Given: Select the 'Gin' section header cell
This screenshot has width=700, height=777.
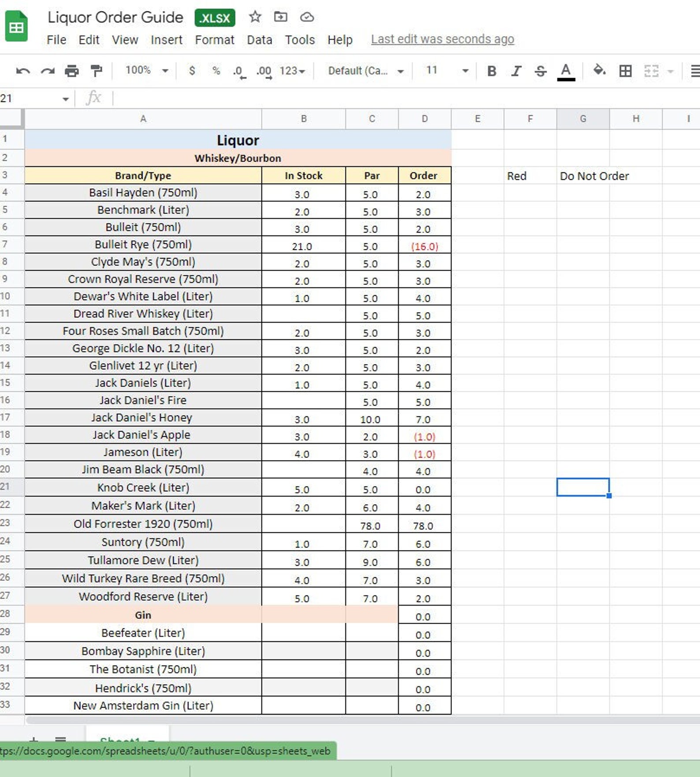Looking at the screenshot, I should tap(143, 615).
